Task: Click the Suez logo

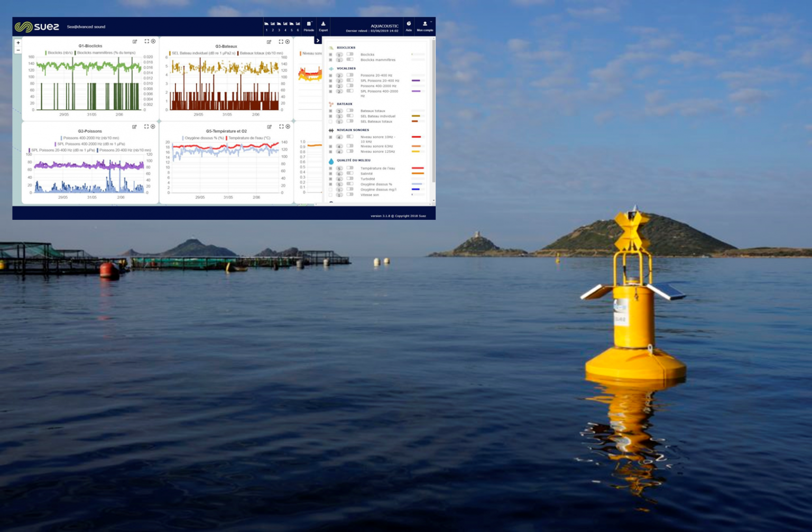Action: tap(36, 26)
